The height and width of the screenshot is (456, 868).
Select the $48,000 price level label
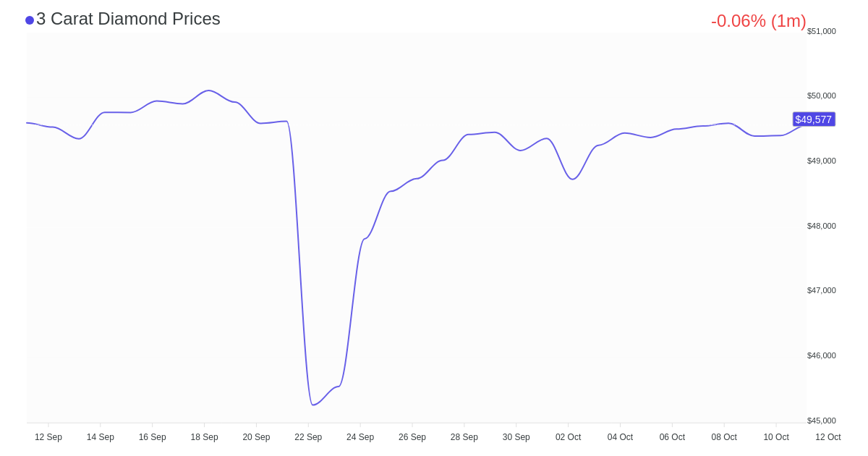822,226
